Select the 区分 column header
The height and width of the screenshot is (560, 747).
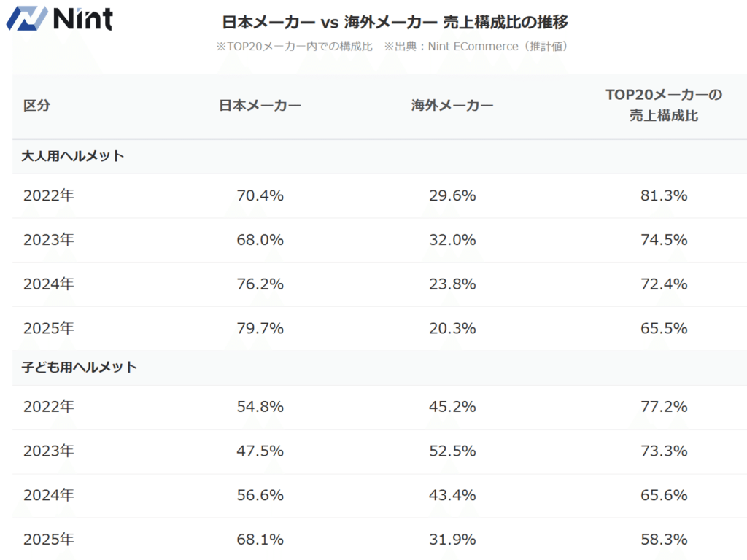37,105
